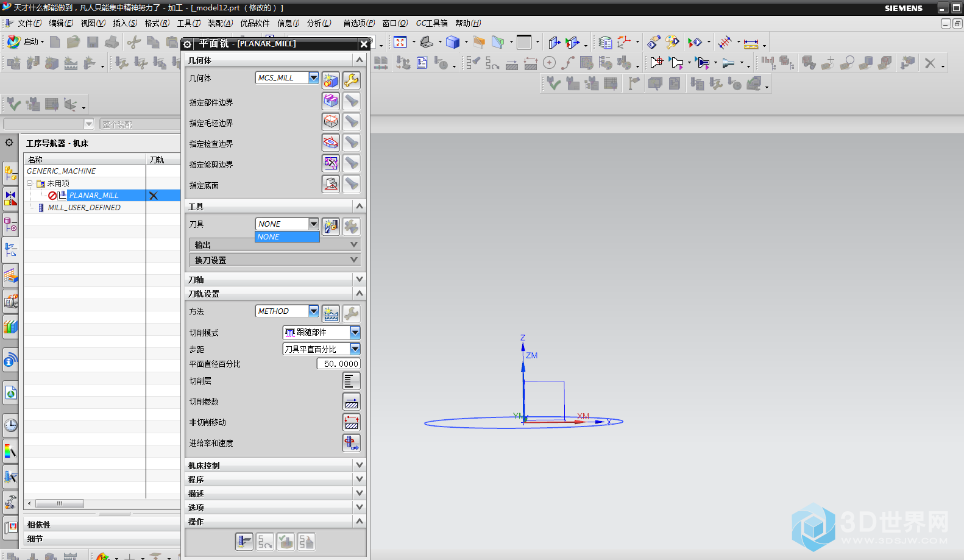Click the create new tool icon beside 刀具
This screenshot has width=964, height=560.
click(331, 227)
